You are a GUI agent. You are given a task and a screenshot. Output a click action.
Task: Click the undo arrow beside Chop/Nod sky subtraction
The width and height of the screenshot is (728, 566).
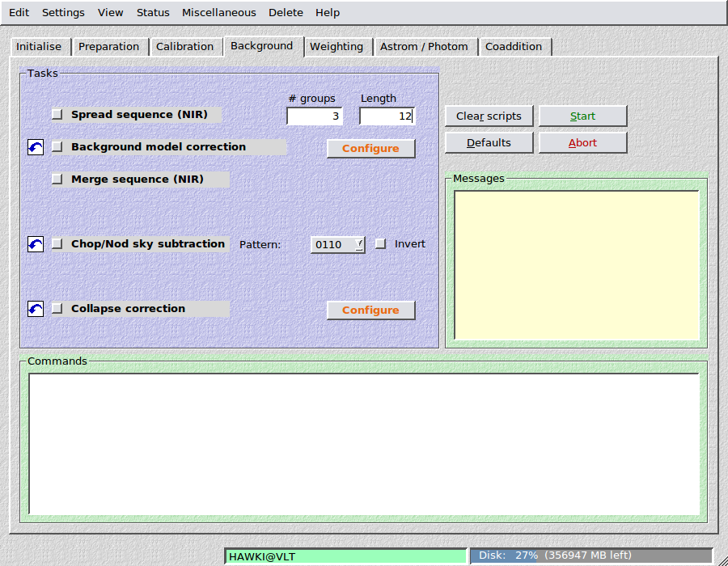point(36,244)
